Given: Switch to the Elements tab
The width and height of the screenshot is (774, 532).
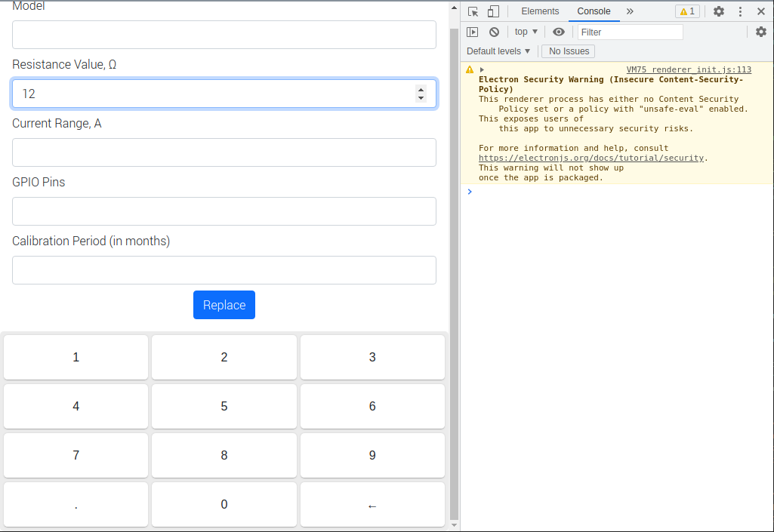Looking at the screenshot, I should click(x=540, y=11).
